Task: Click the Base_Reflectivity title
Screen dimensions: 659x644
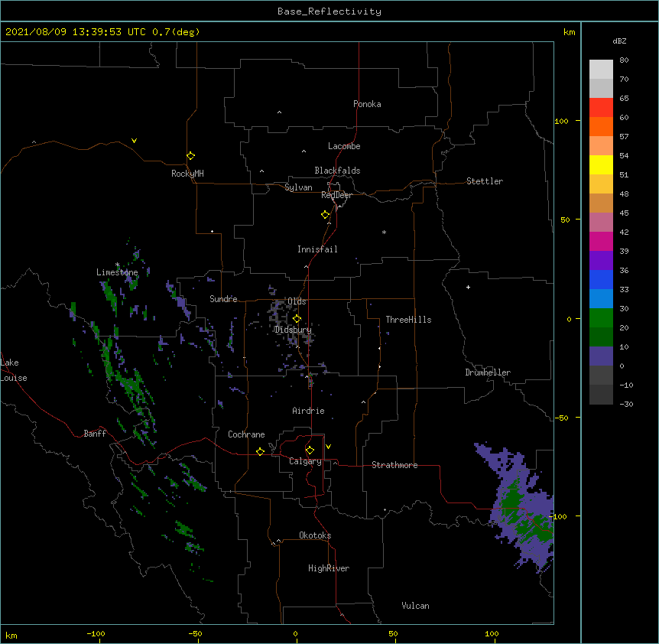Action: coord(329,11)
